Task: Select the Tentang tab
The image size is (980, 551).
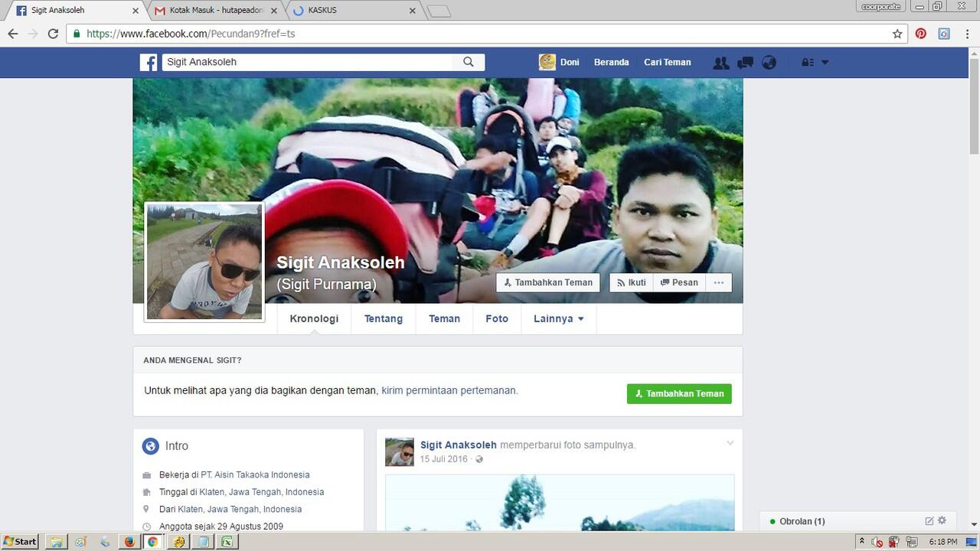Action: coord(384,319)
